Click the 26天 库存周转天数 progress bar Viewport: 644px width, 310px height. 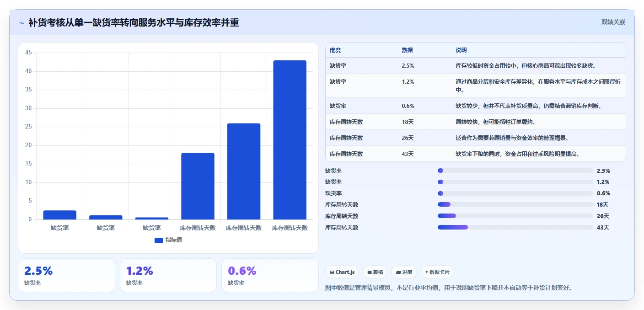click(x=515, y=216)
